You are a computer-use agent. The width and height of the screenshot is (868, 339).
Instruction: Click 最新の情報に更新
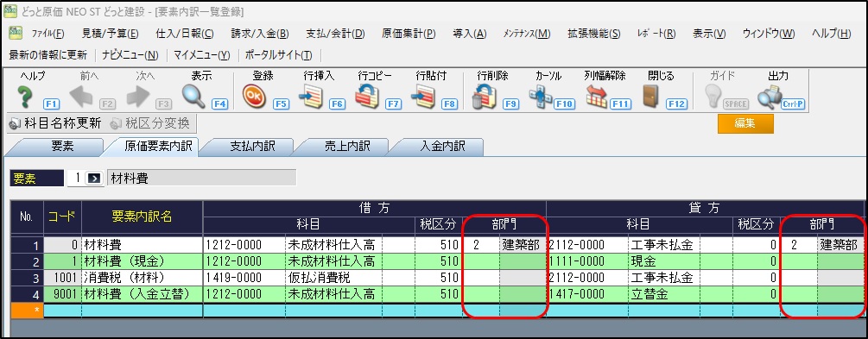48,55
